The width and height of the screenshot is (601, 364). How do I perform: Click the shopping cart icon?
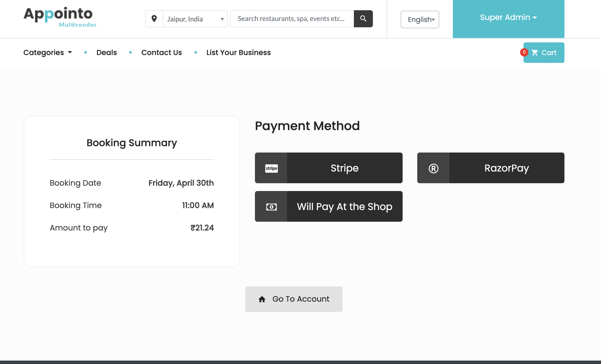pos(534,53)
